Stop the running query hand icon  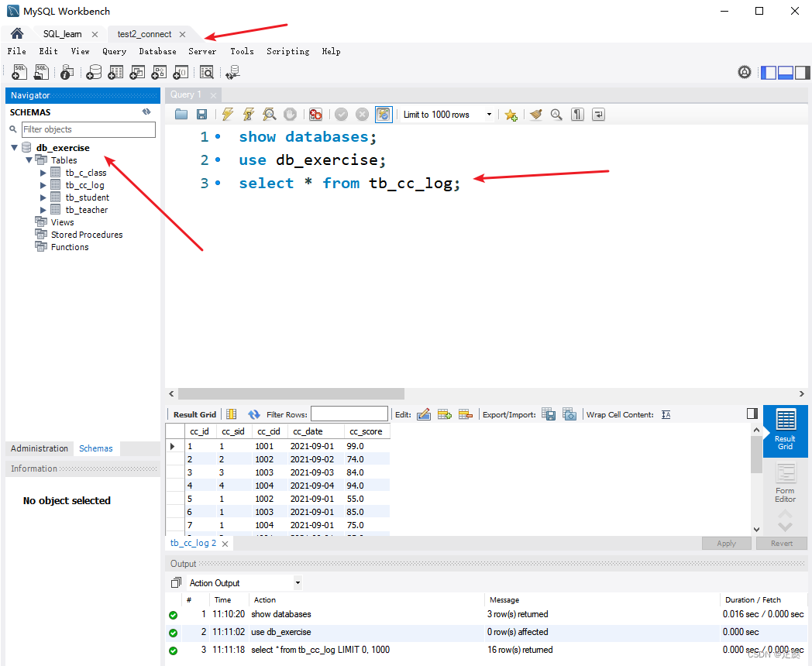pyautogui.click(x=290, y=115)
